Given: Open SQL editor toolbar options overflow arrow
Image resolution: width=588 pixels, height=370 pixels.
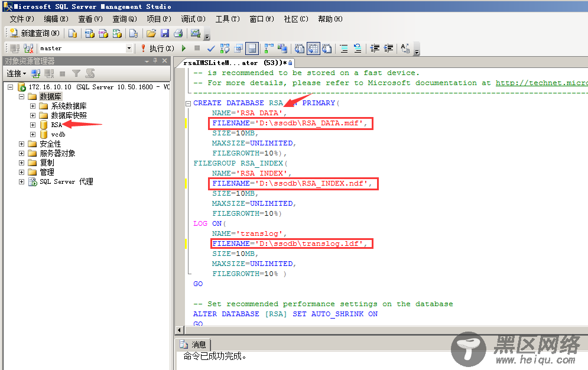Looking at the screenshot, I should [x=417, y=51].
